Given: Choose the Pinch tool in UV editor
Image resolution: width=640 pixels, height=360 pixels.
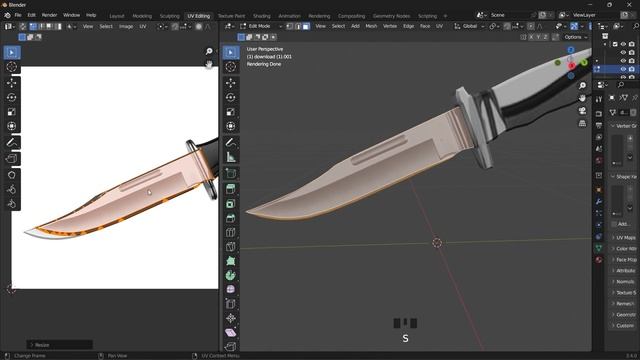Looking at the screenshot, I should click(x=11, y=204).
